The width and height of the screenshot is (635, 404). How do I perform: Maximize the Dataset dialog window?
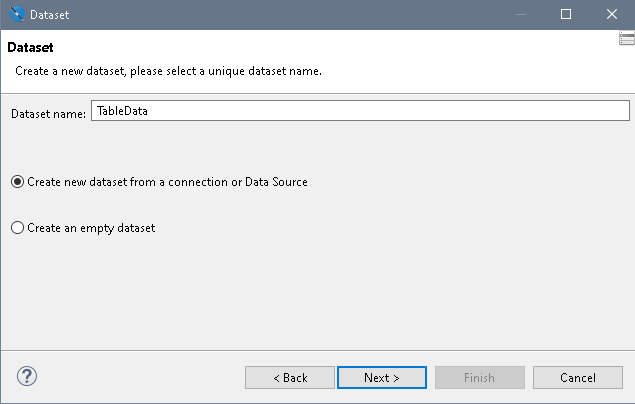coord(566,14)
